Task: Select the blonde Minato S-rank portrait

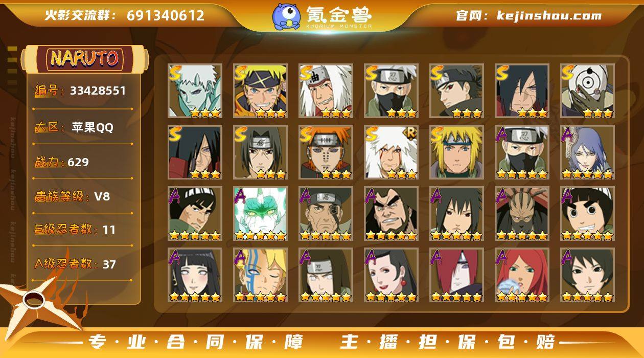Action: (x=457, y=152)
